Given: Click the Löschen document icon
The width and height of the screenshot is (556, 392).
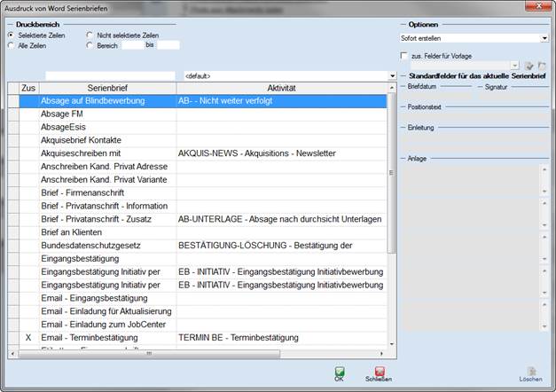Looking at the screenshot, I should click(x=531, y=372).
